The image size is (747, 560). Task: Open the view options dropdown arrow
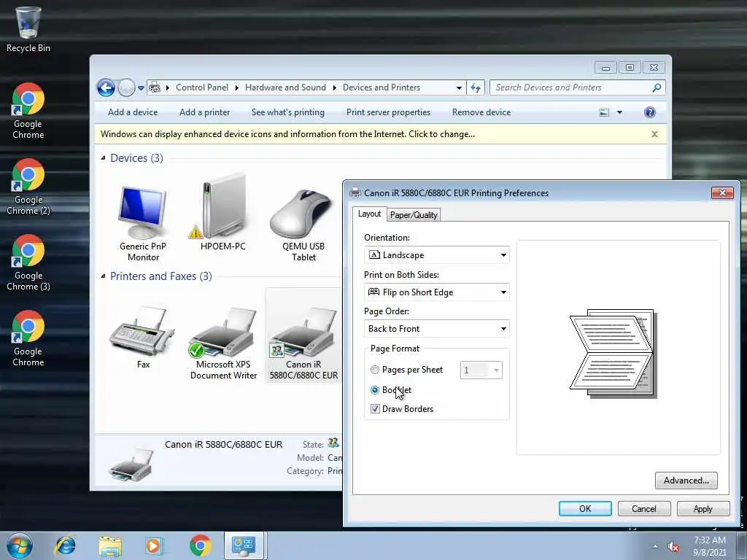619,112
